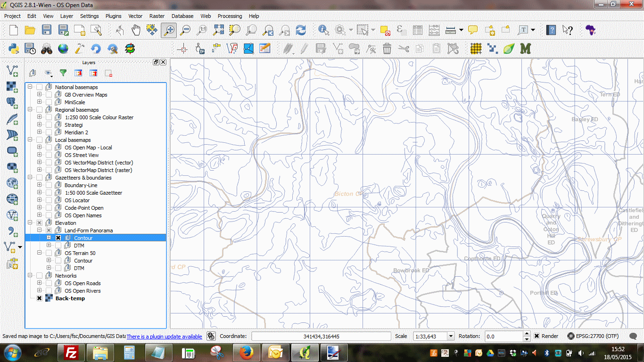Toggle the Render checkbox in status bar
This screenshot has height=362, width=644.
point(537,336)
